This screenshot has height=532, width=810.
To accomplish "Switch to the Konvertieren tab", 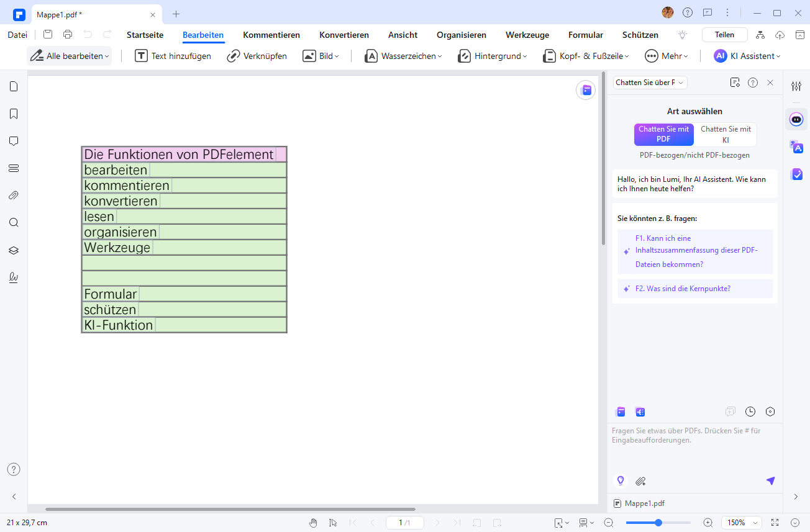I will (344, 35).
